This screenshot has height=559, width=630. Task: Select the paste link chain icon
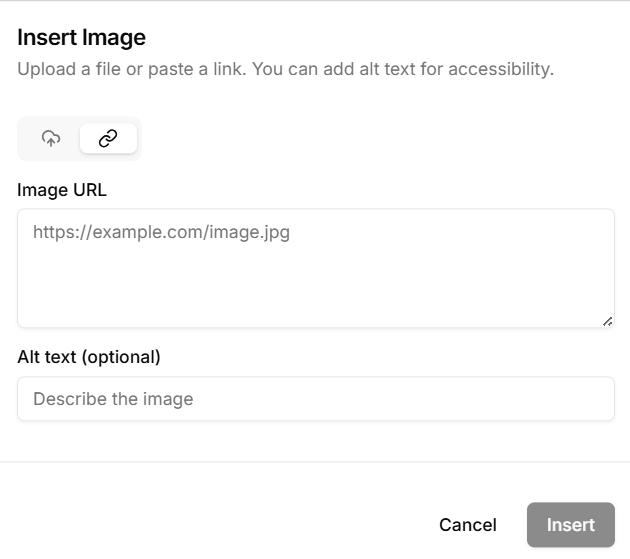[x=108, y=139]
